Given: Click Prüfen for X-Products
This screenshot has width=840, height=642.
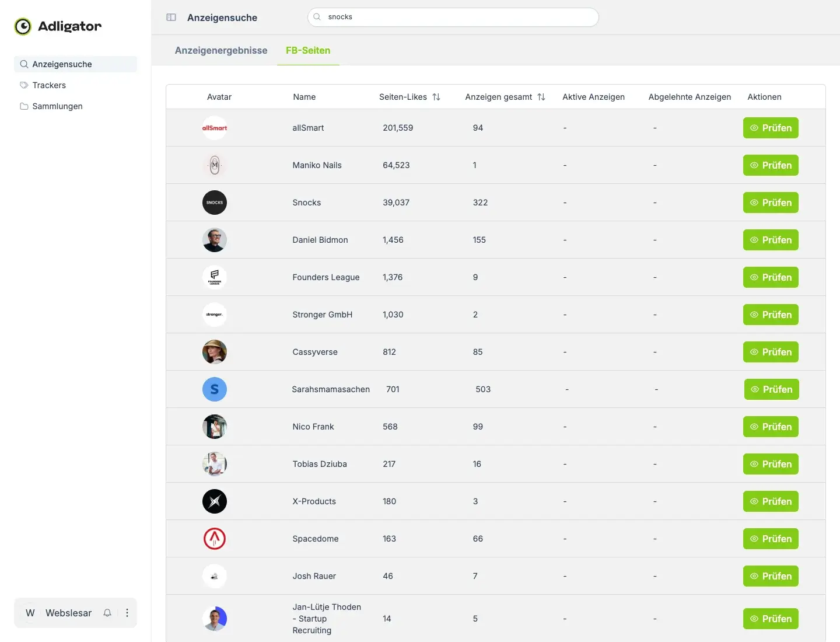Looking at the screenshot, I should [x=771, y=501].
